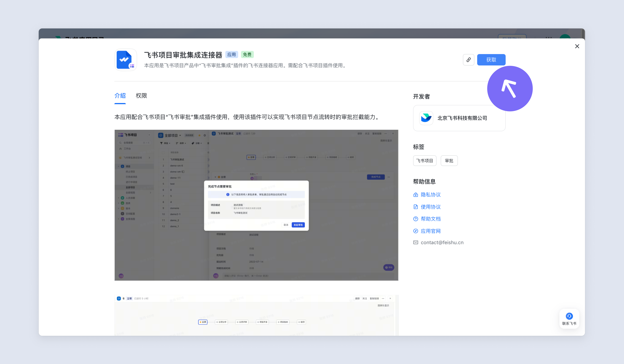Image resolution: width=624 pixels, height=364 pixels.
Task: Open developer card 北京飞书科技有限公司
Action: tap(459, 118)
